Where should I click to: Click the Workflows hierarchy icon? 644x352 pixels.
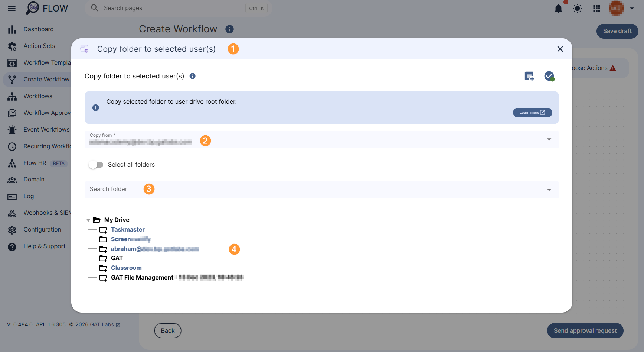click(x=12, y=96)
